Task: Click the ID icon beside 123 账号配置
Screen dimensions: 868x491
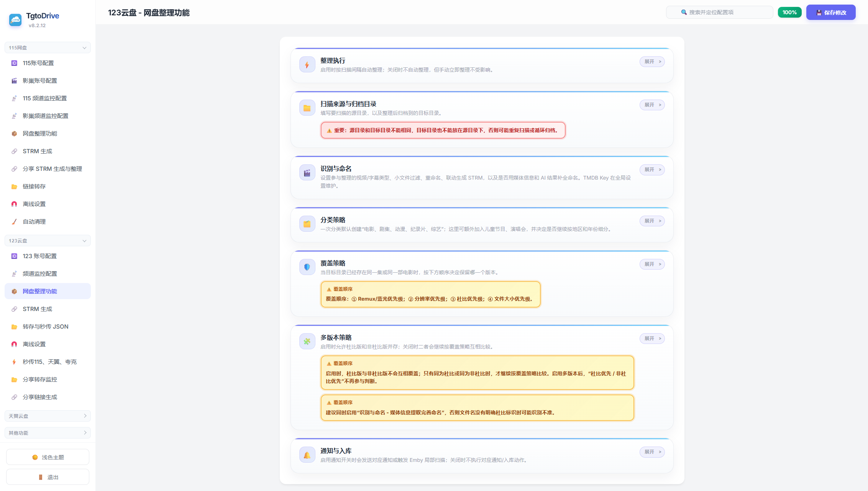Action: [x=14, y=256]
